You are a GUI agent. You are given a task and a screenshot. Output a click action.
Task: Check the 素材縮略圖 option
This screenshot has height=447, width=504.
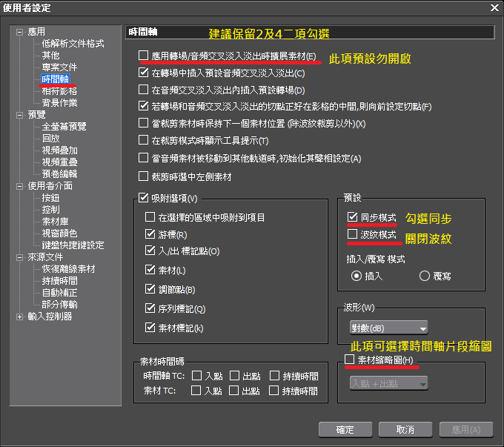350,360
